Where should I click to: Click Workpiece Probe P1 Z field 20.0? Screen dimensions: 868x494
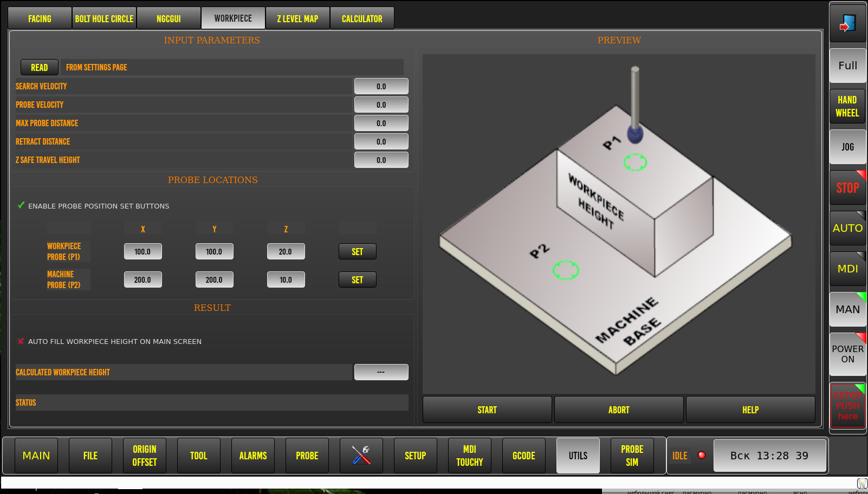tap(286, 251)
